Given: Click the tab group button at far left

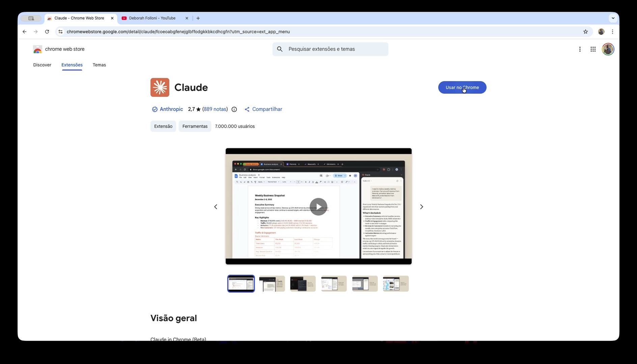Looking at the screenshot, I should click(31, 18).
